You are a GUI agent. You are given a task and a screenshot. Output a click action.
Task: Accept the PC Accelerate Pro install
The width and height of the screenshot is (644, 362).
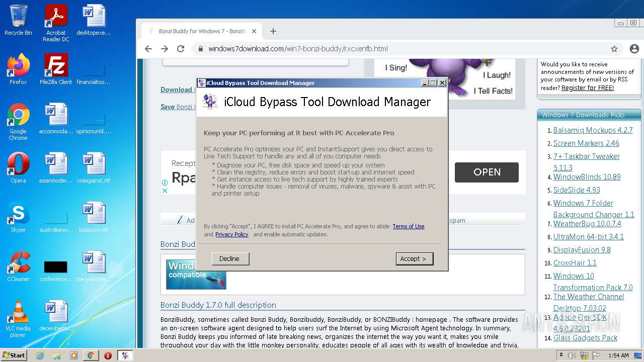[415, 258]
